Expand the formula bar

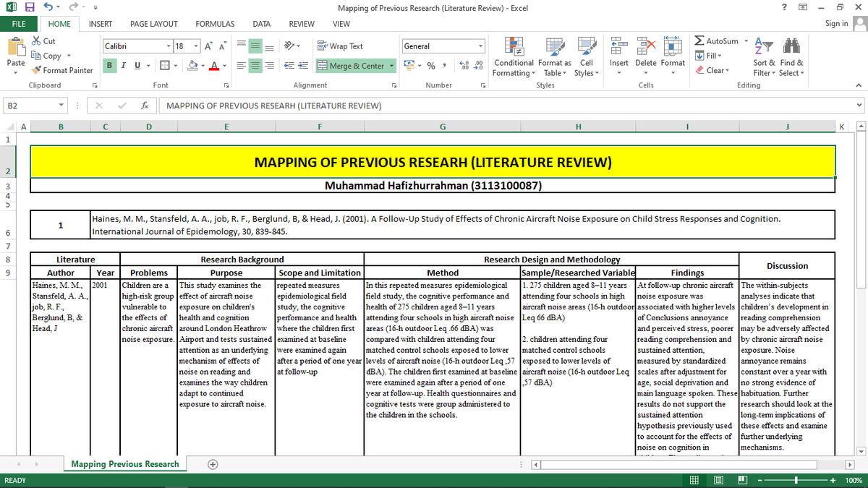click(859, 106)
